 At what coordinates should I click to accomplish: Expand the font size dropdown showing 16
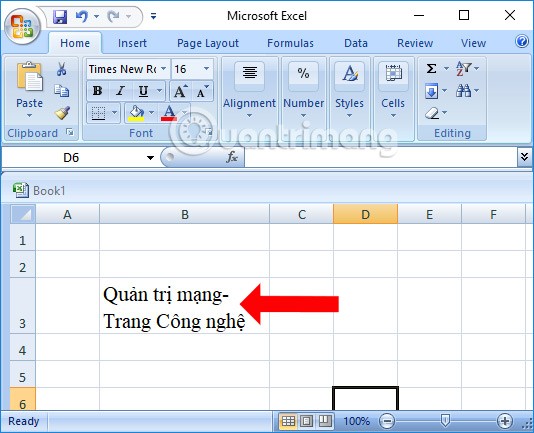click(206, 69)
